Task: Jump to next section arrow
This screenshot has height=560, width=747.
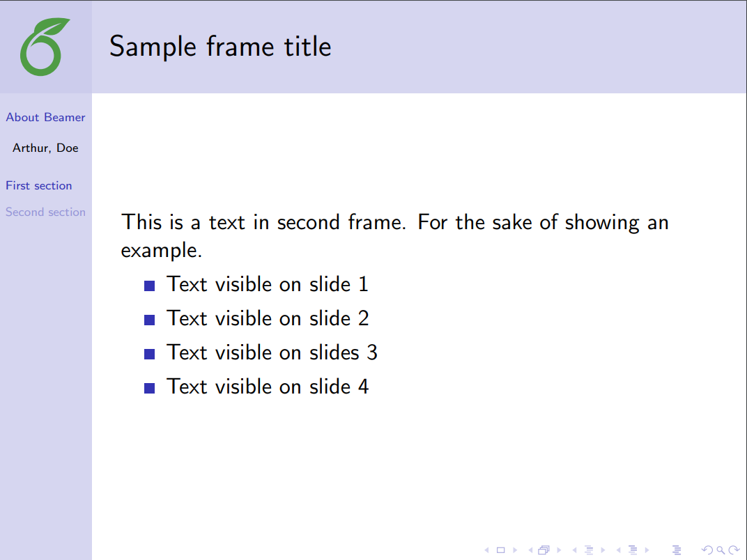Action: point(647,550)
